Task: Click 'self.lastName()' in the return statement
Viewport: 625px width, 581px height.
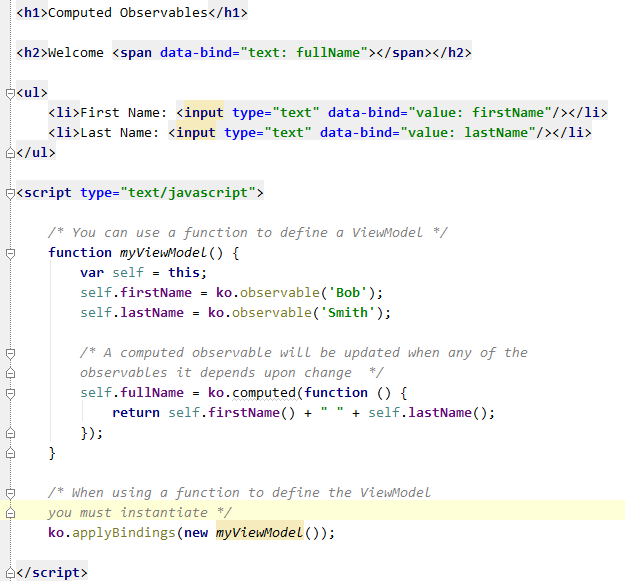Action: [428, 413]
